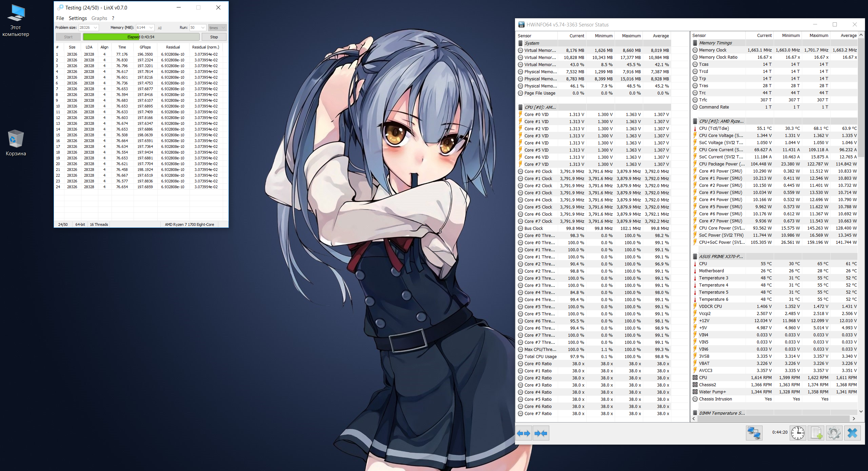The height and width of the screenshot is (471, 868).
Task: Click the All memory button
Action: [160, 28]
